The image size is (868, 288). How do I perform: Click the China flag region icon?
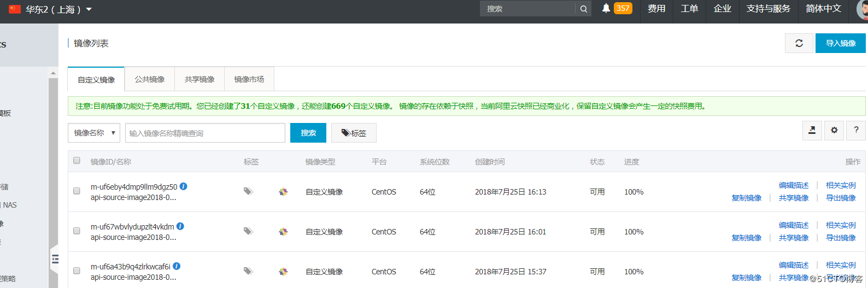(15, 9)
